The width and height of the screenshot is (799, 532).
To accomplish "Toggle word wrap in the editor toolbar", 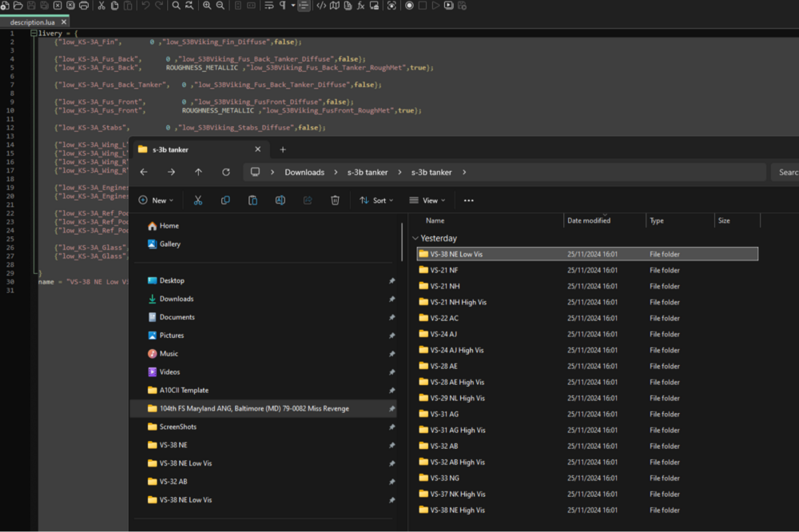I will (269, 6).
